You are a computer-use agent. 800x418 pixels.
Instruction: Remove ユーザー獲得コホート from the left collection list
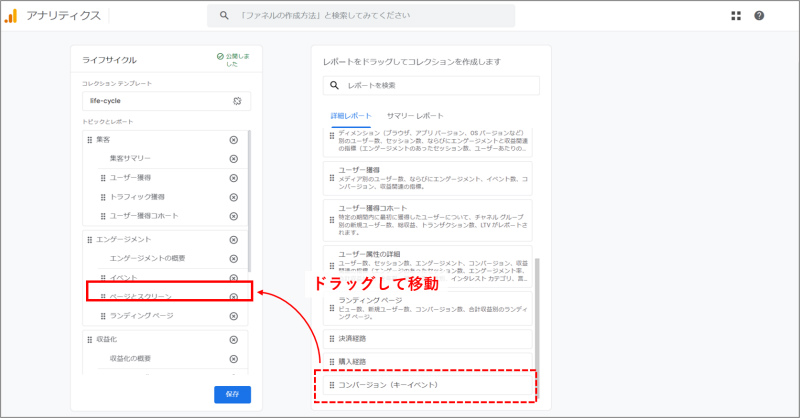[234, 216]
